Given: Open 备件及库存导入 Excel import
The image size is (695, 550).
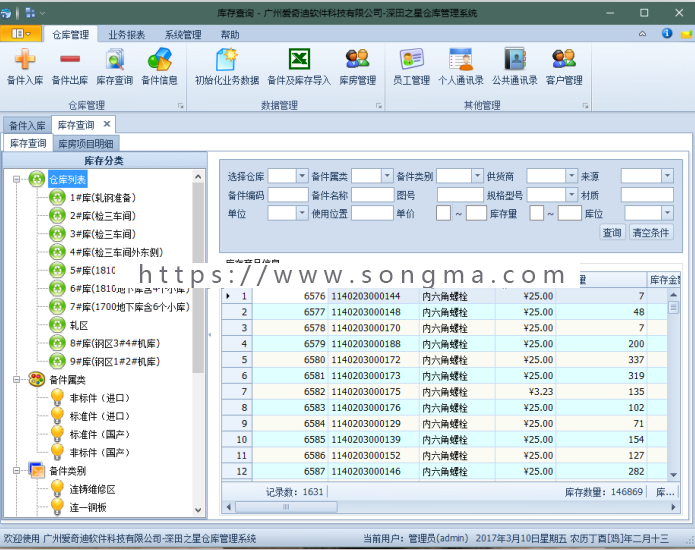Looking at the screenshot, I should [x=299, y=66].
